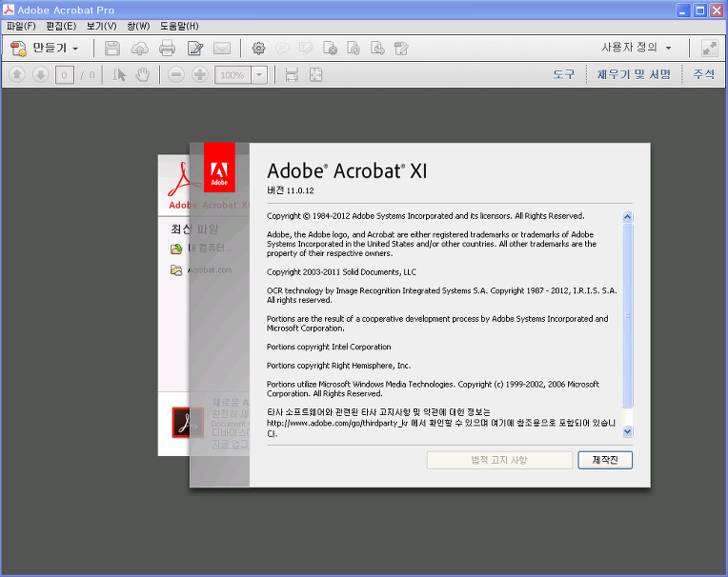The height and width of the screenshot is (577, 728).
Task: Click the 법적 고지 사항 button
Action: 499,460
